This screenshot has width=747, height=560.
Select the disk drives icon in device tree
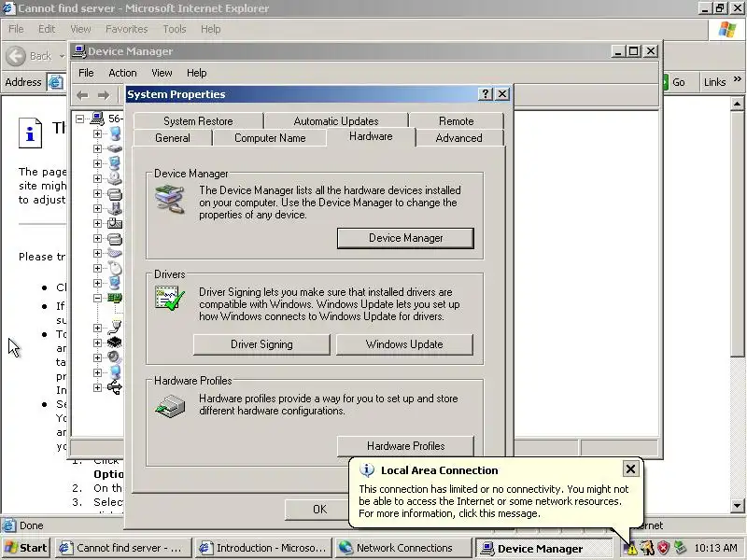point(114,148)
